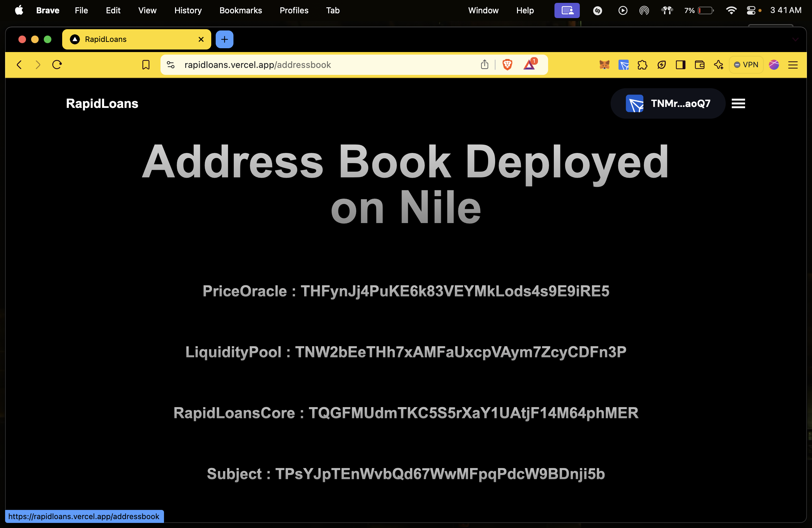Open Brave Rewards triangle icon

[529, 64]
